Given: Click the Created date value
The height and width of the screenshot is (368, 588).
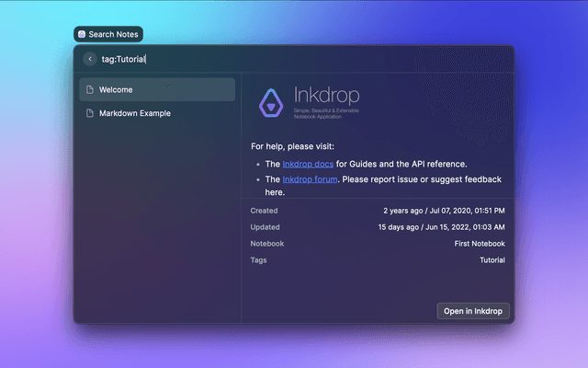Looking at the screenshot, I should tap(444, 211).
